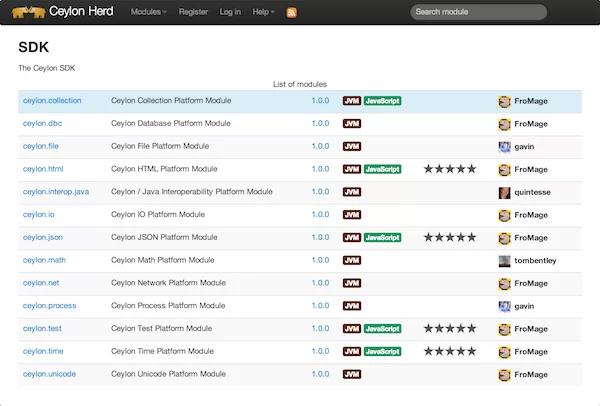The image size is (600, 406).
Task: Click quintesse avatar in ceylon.interop.java row
Action: click(504, 192)
